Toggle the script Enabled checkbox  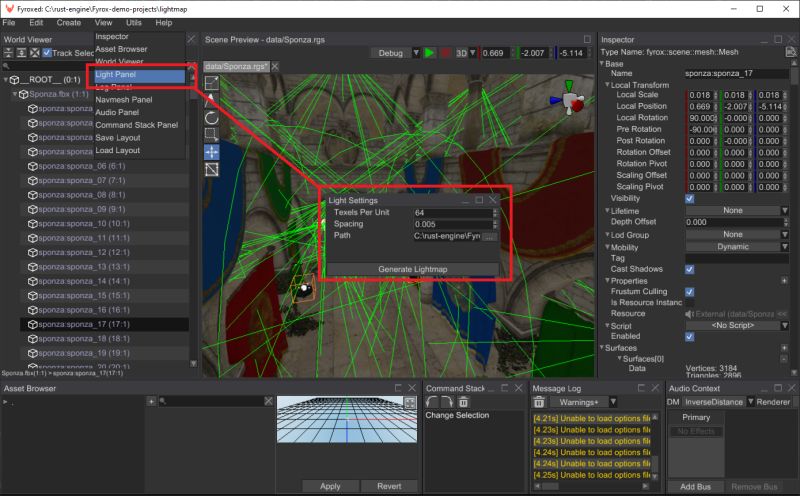pyautogui.click(x=689, y=336)
